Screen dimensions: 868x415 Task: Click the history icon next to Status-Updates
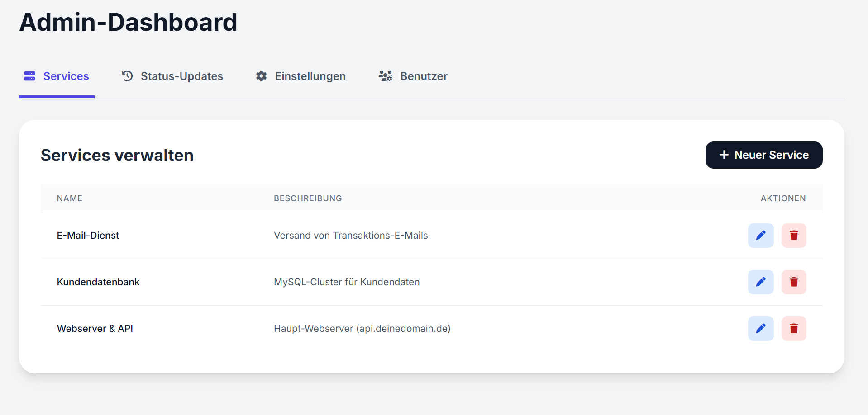(127, 76)
